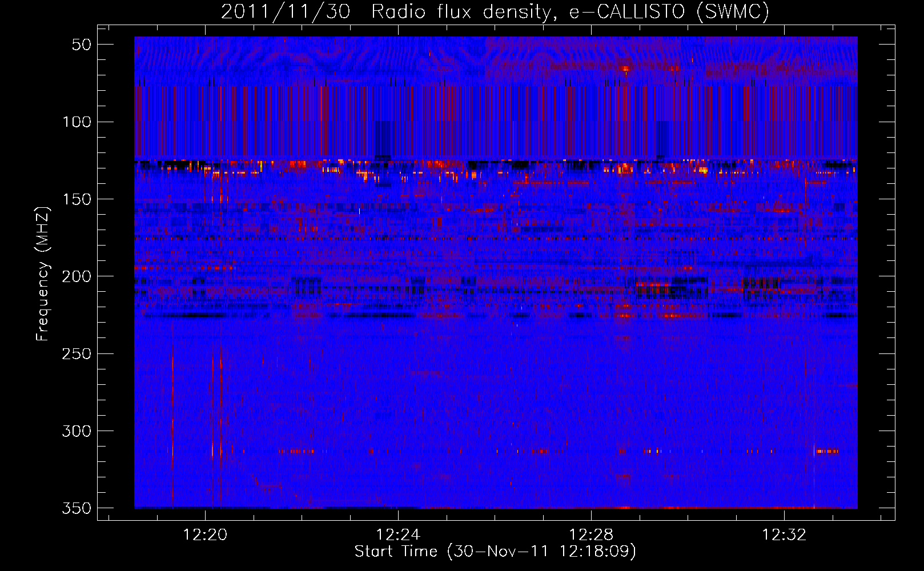Click the plot title "2011/11/30 Radio flux density, e-CALLISTO (SWMC)"

tap(495, 11)
